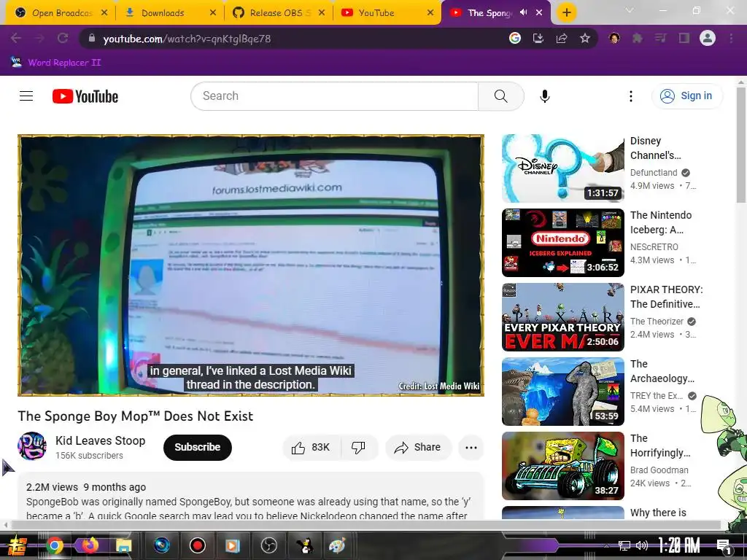Mute the Sponge video tab audio
Screen dimensions: 747x560
[x=524, y=12]
